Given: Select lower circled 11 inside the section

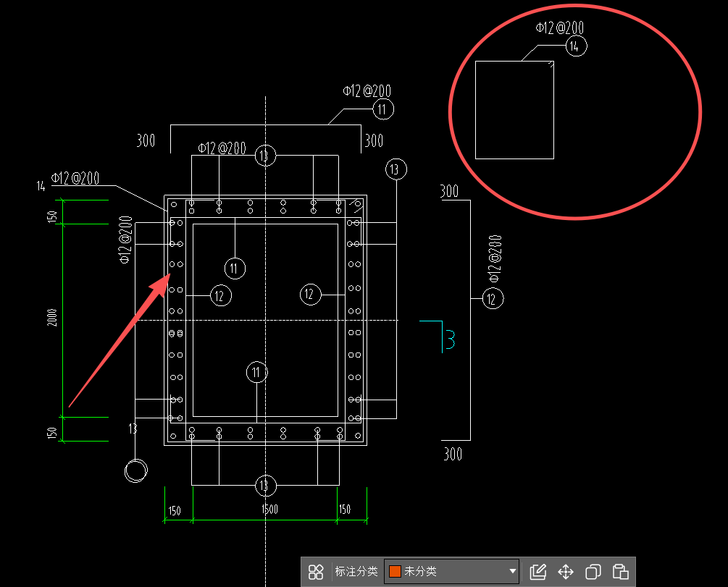Looking at the screenshot, I should [x=256, y=372].
